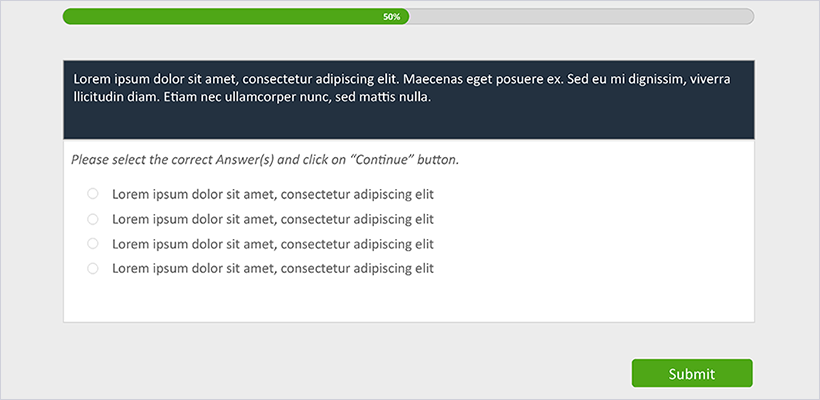Click the third answer option's text
The width and height of the screenshot is (820, 400).
coord(272,244)
